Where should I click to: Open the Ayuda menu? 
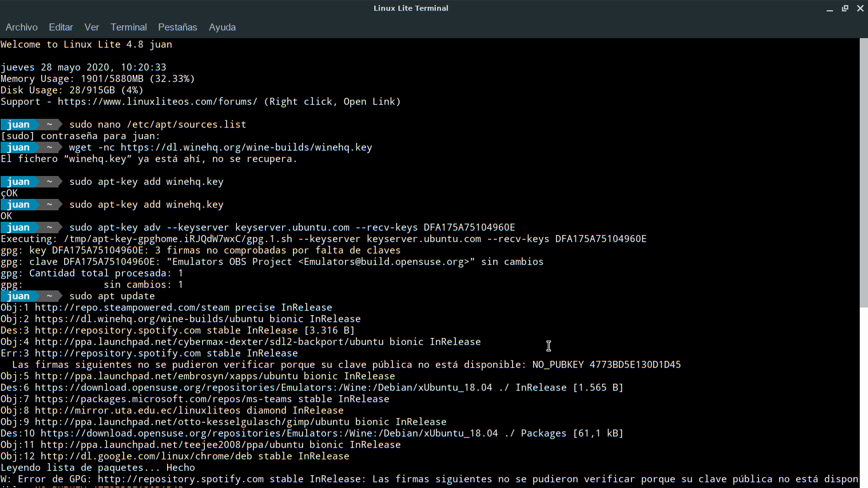[x=222, y=27]
